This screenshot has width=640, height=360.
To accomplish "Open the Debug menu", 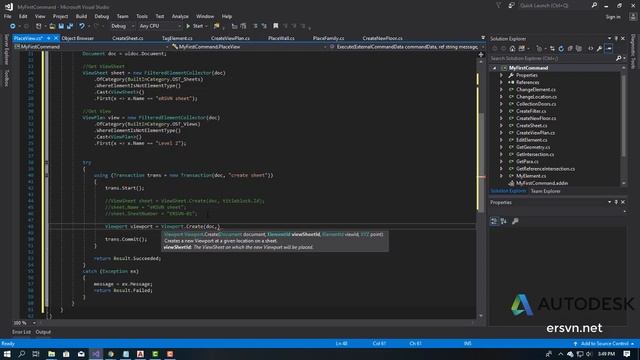I will click(102, 16).
